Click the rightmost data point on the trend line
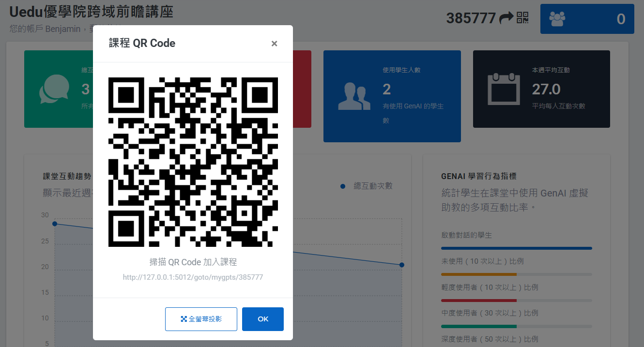Screen dimensions: 644x347 pyautogui.click(x=402, y=265)
